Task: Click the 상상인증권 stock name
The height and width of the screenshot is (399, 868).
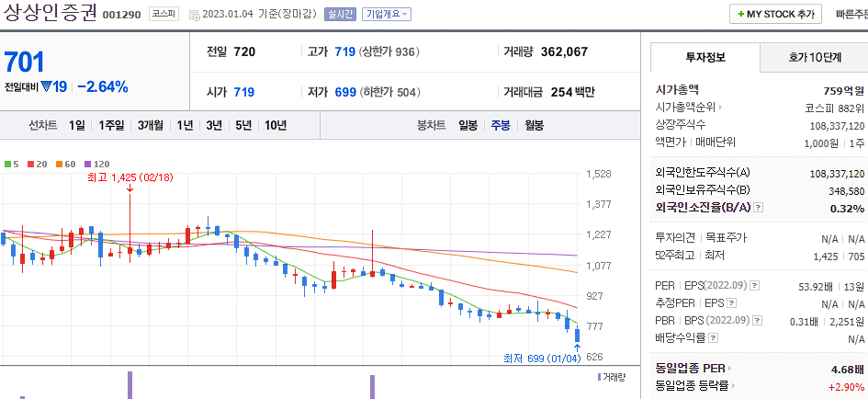Action: pyautogui.click(x=51, y=13)
